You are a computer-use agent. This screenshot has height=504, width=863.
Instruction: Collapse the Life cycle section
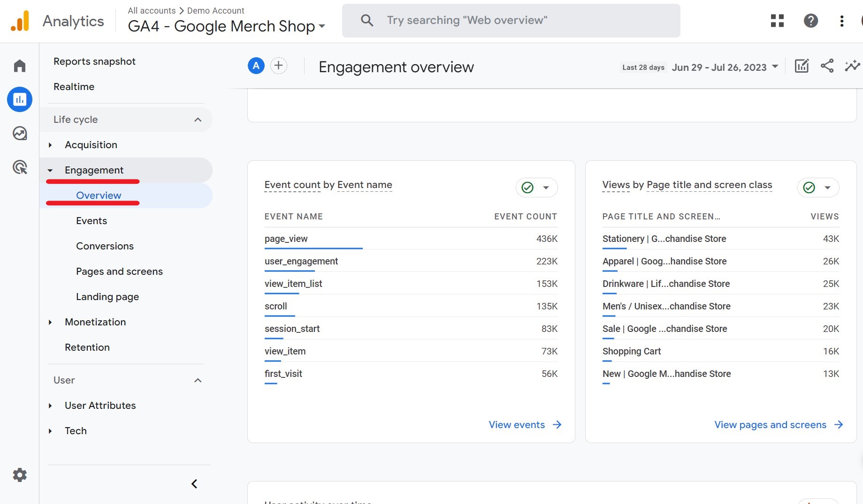tap(198, 120)
